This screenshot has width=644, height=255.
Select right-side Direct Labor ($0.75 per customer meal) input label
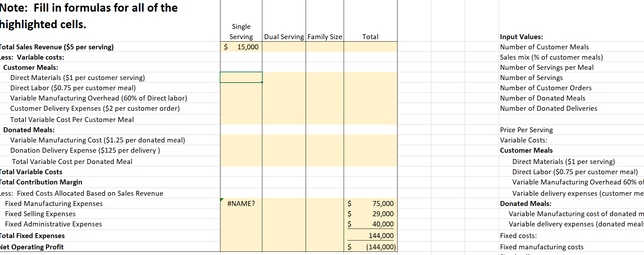tap(575, 172)
